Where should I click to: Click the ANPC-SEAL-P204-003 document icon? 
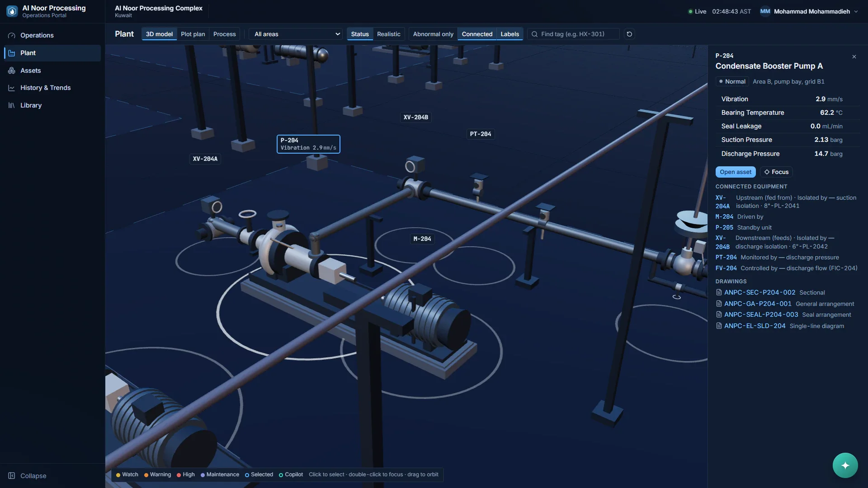pos(719,314)
